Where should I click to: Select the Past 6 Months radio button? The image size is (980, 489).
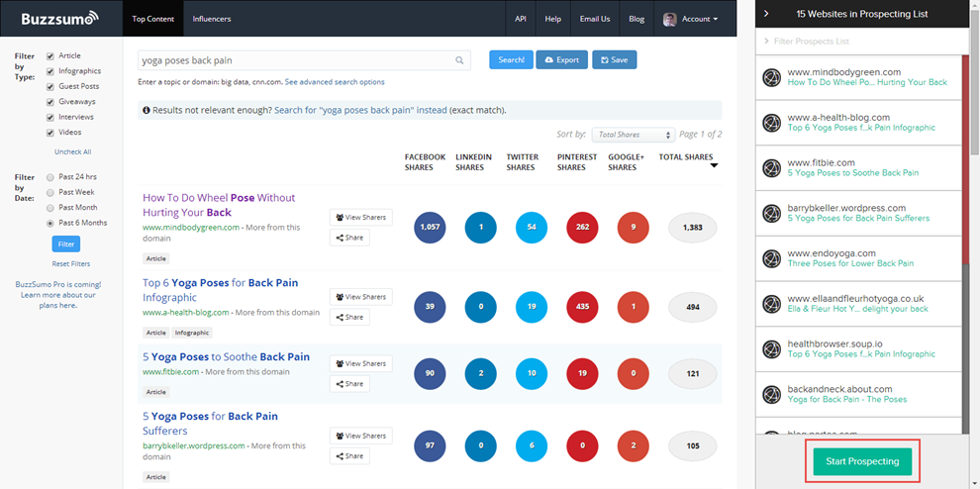[50, 224]
